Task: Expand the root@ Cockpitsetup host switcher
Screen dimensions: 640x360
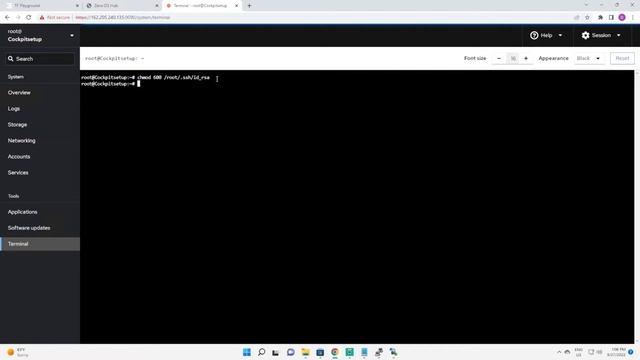Action: point(40,36)
